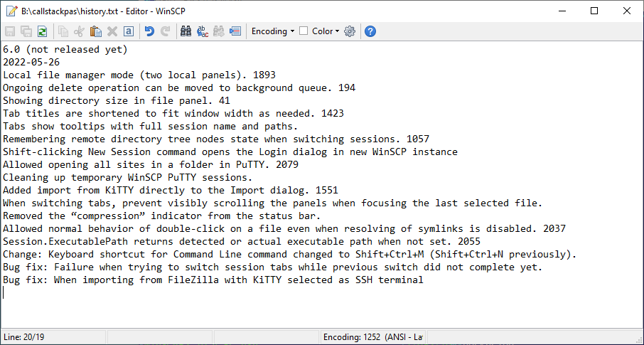Open editor preferences gear icon
The image size is (644, 345).
[350, 31]
